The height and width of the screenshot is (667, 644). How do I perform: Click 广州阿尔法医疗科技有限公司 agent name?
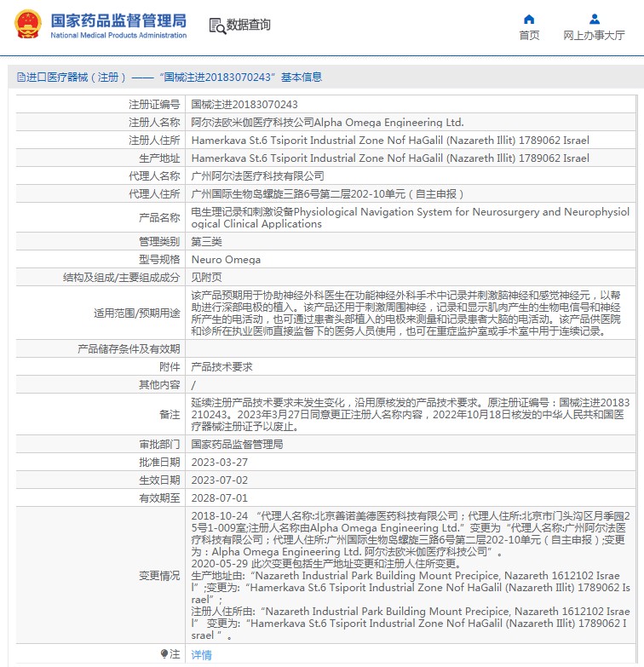click(x=257, y=176)
